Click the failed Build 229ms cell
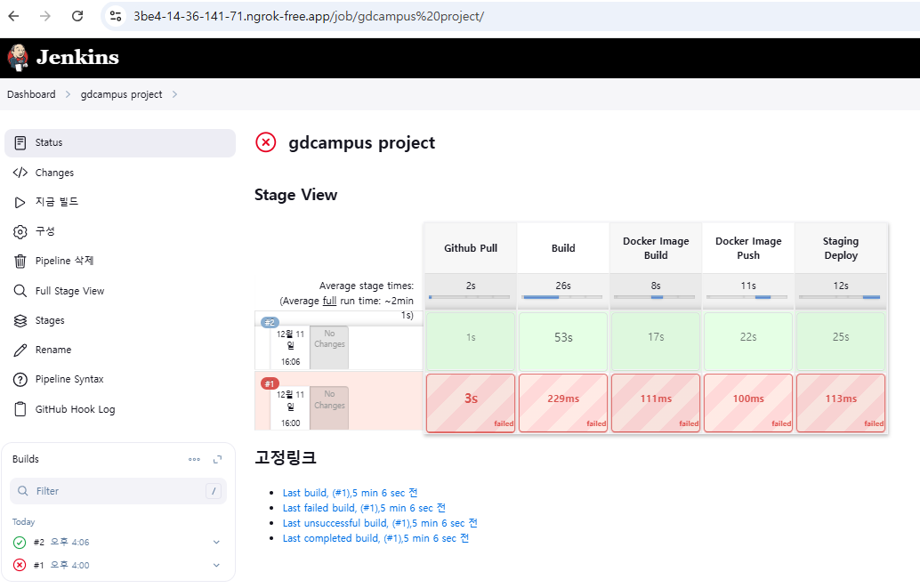 pyautogui.click(x=563, y=403)
